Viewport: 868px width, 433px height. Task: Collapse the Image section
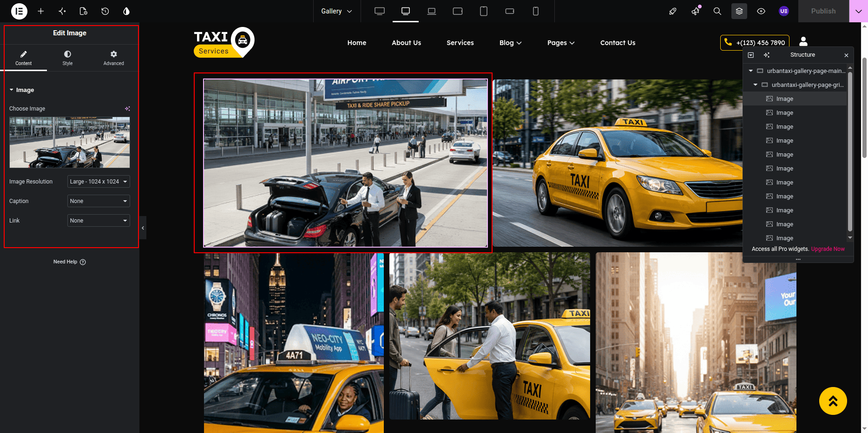pos(22,90)
